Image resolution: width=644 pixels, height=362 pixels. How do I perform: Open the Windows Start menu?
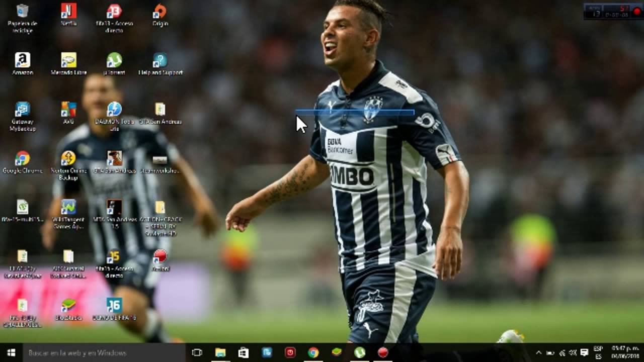[x=11, y=352]
